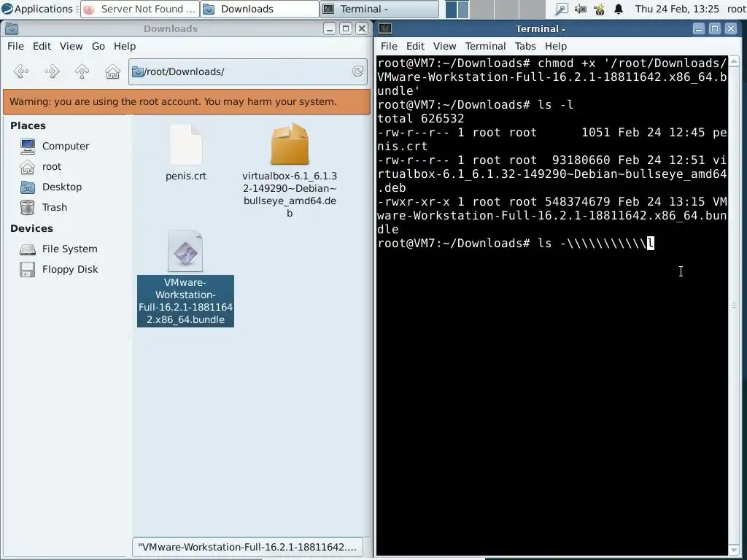Click the Places heading in sidebar
The image size is (747, 560).
tap(28, 125)
